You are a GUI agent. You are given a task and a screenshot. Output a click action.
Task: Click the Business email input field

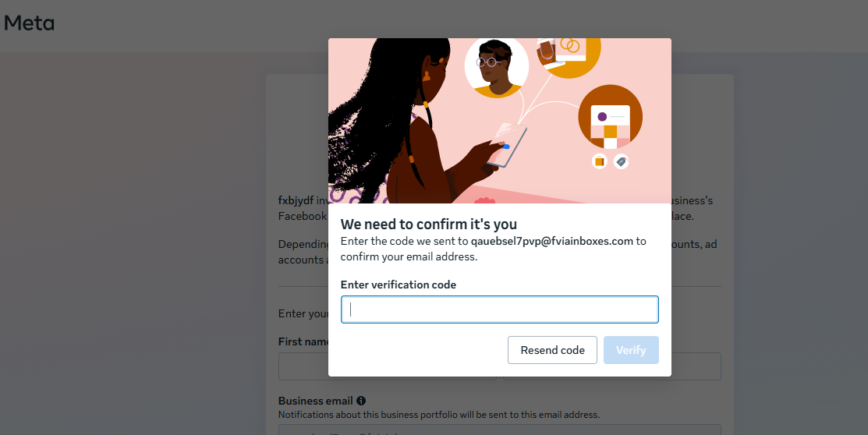pos(499,430)
